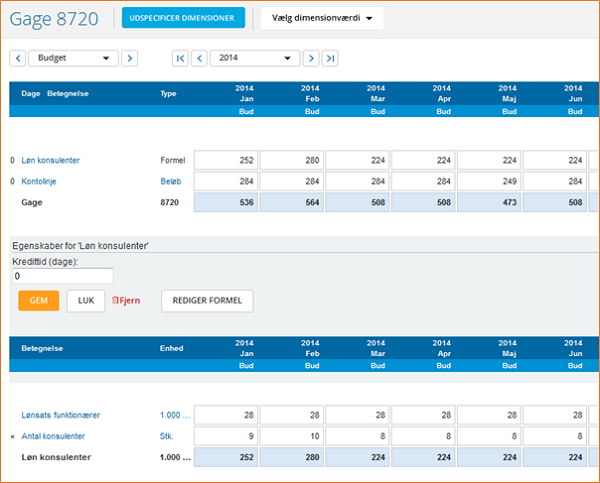Open the Budget dropdown
This screenshot has width=600, height=483.
(73, 59)
